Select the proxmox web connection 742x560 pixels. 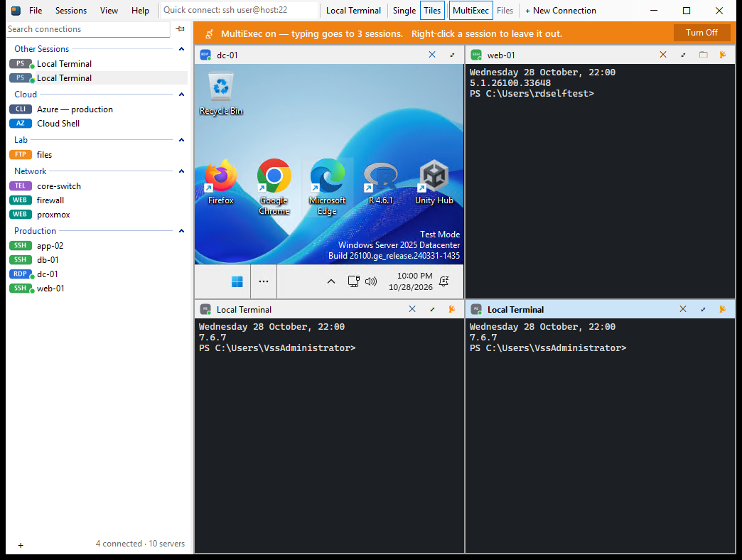(x=97, y=214)
